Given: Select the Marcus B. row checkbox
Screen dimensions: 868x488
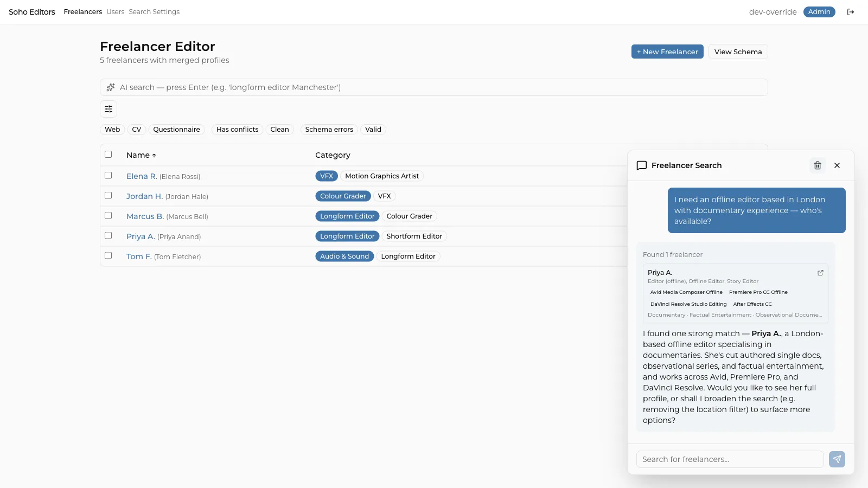Looking at the screenshot, I should 108,216.
